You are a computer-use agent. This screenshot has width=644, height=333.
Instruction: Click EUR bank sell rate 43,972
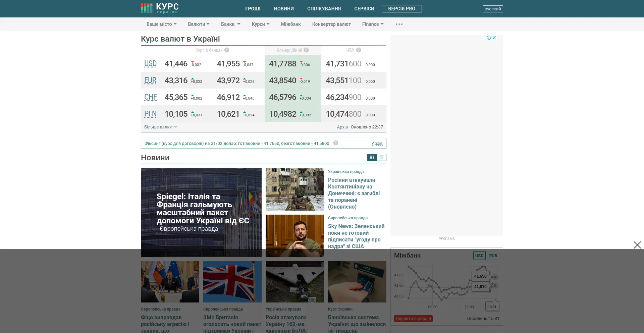tap(228, 80)
